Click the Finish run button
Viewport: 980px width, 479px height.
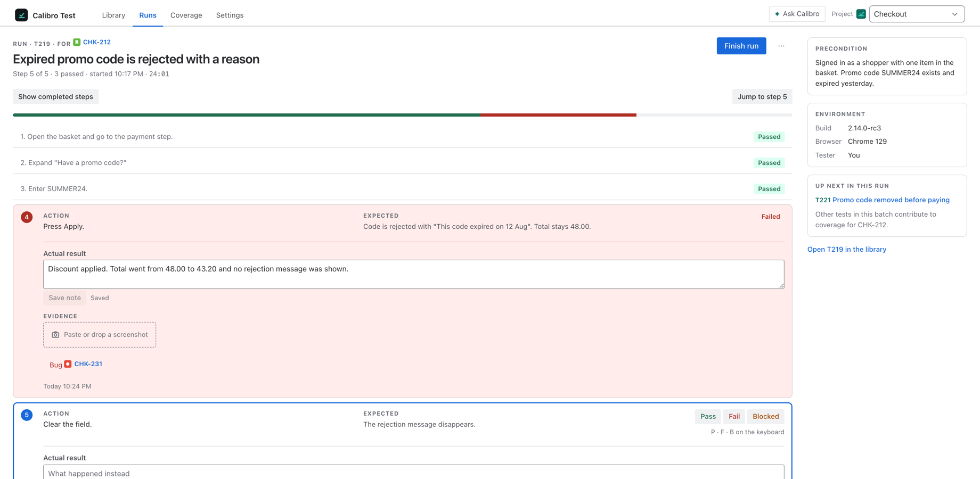coord(741,46)
